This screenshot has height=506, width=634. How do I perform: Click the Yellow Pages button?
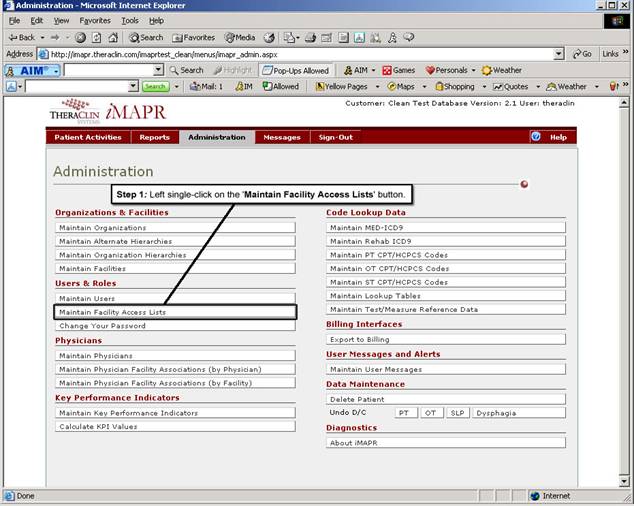coord(341,87)
